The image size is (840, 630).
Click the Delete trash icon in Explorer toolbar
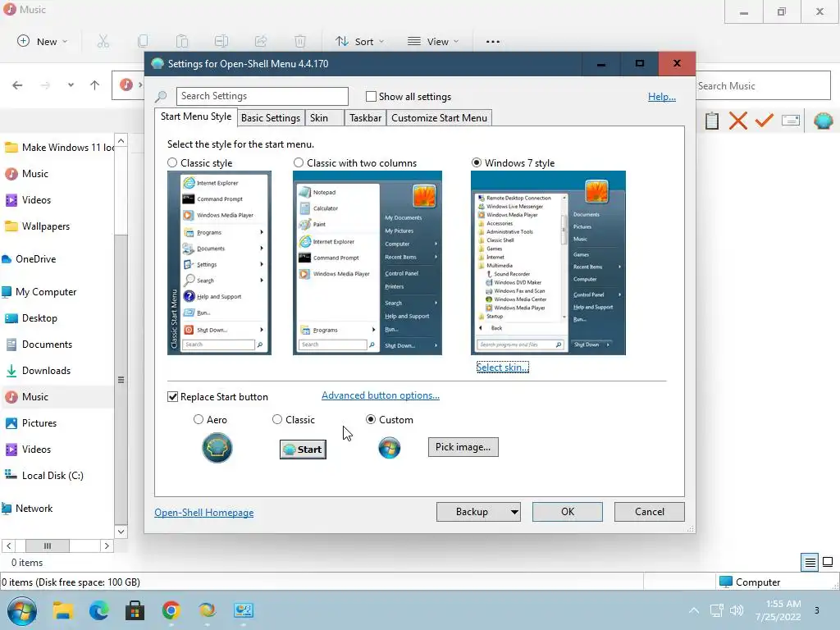coord(300,41)
